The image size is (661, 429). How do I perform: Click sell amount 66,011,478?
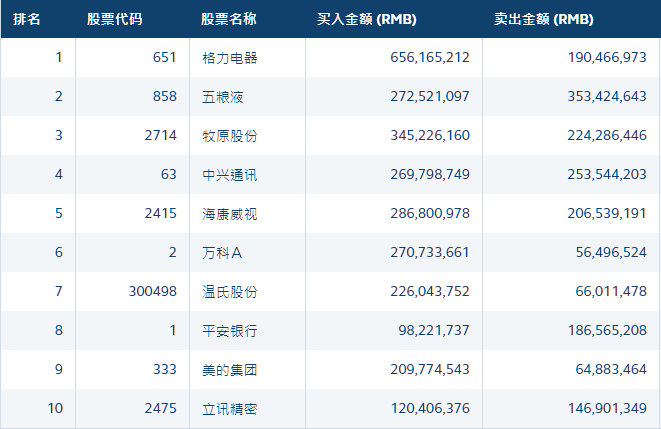[x=611, y=291]
